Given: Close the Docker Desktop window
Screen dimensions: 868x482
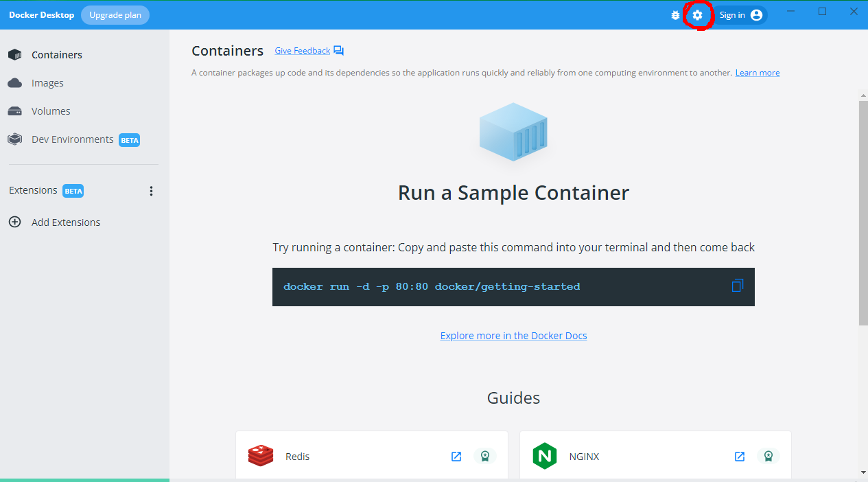Looking at the screenshot, I should (854, 12).
